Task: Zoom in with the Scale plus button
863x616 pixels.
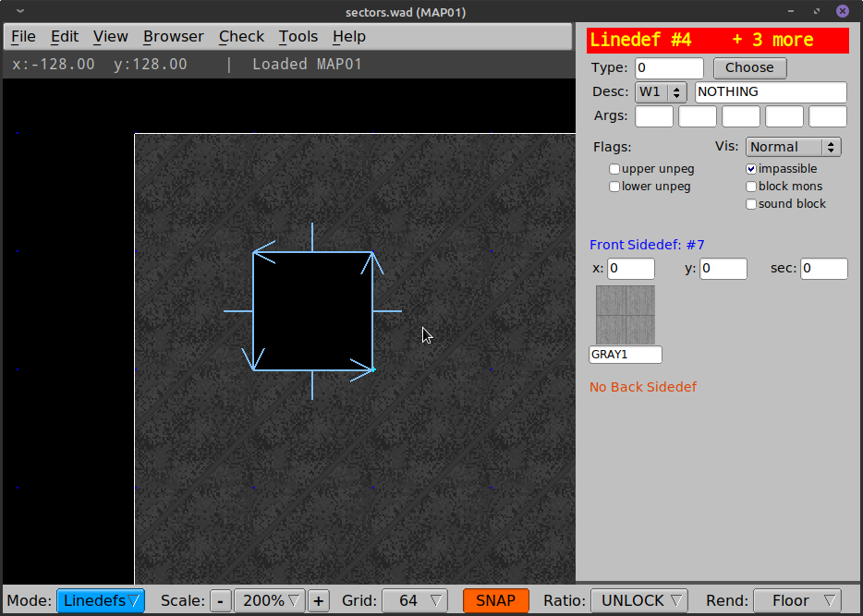Action: coord(318,600)
